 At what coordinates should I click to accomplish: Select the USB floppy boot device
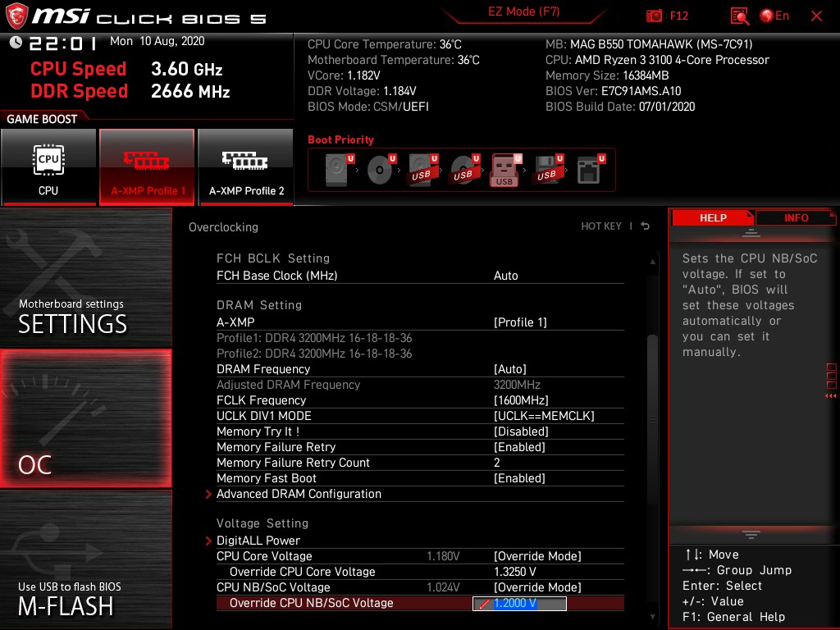pos(549,170)
